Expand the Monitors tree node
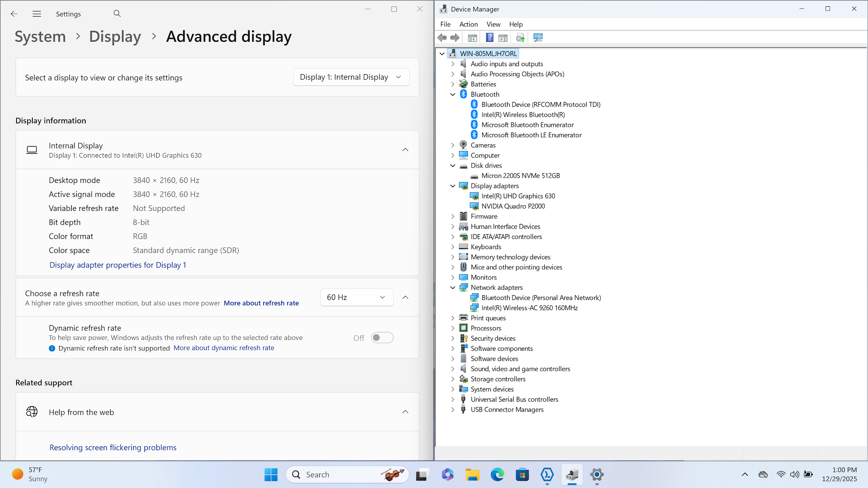This screenshot has width=868, height=488. pos(453,278)
